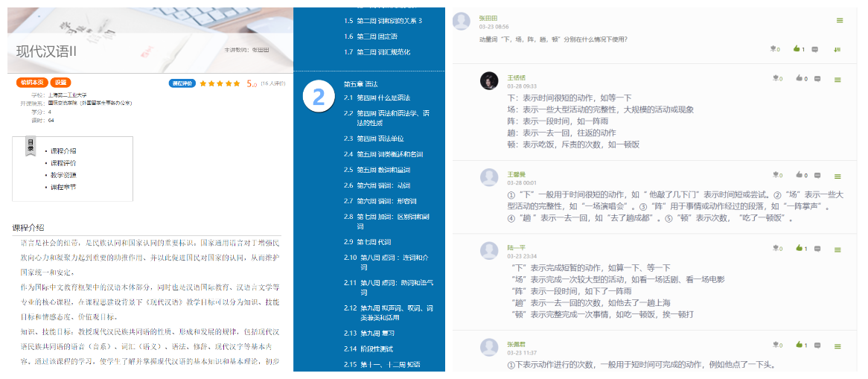Click the orange 编辑本页 button
The width and height of the screenshot is (868, 379).
[32, 83]
